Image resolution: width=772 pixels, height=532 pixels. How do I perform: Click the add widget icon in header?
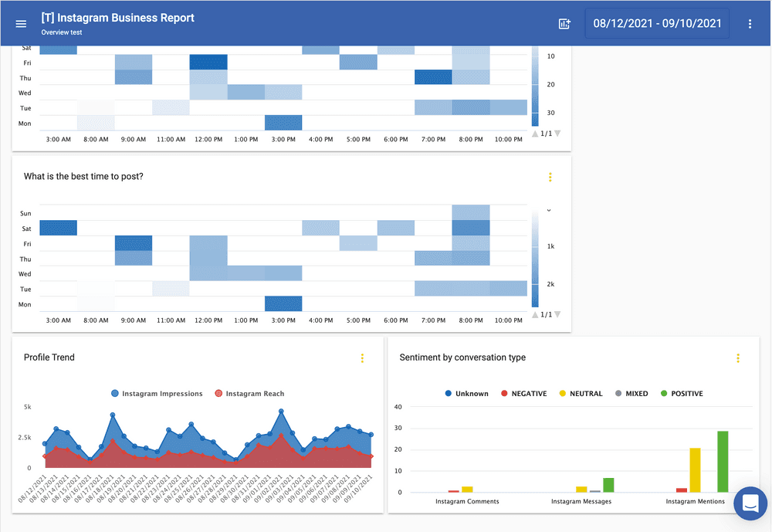564,24
